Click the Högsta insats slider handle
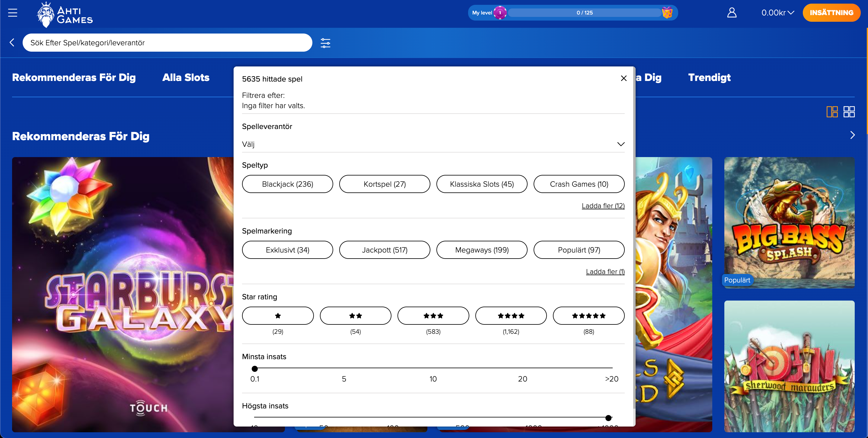Screen dimensions: 868x438 coord(608,418)
